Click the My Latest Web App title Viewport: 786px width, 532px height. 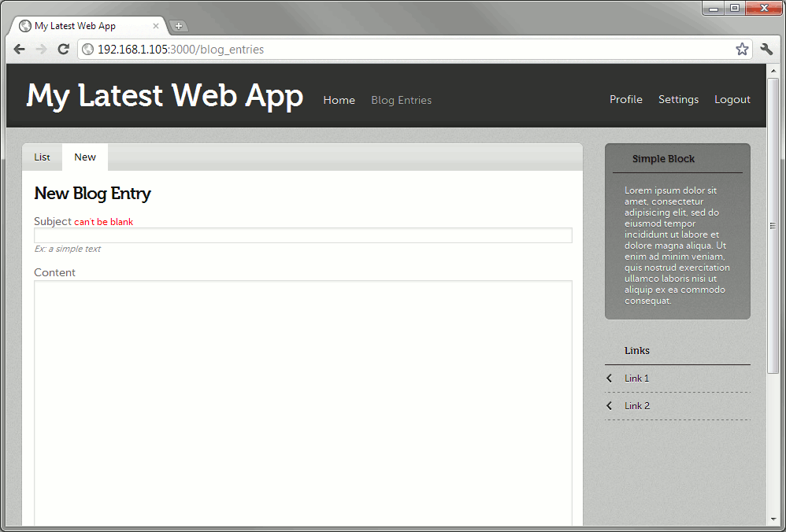(165, 96)
